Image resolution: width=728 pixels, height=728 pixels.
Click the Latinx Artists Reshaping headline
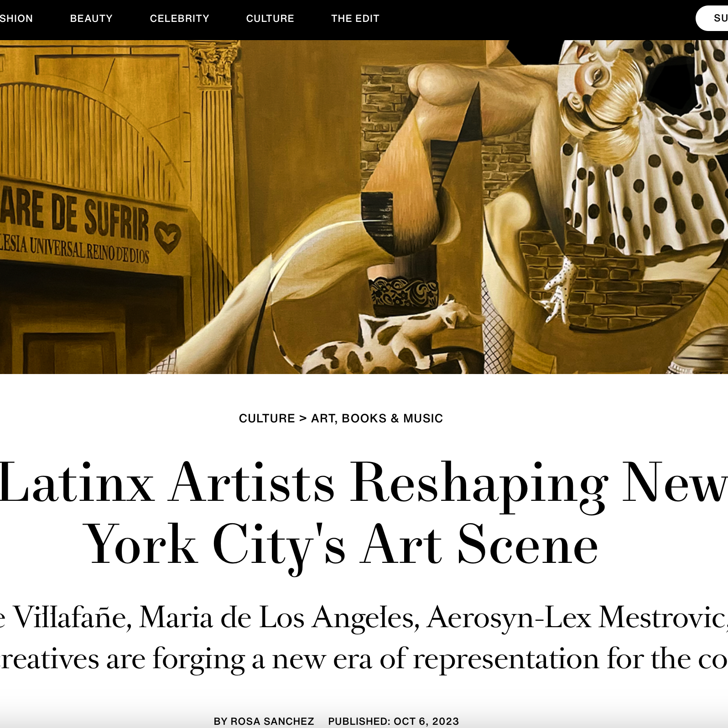[x=363, y=513]
